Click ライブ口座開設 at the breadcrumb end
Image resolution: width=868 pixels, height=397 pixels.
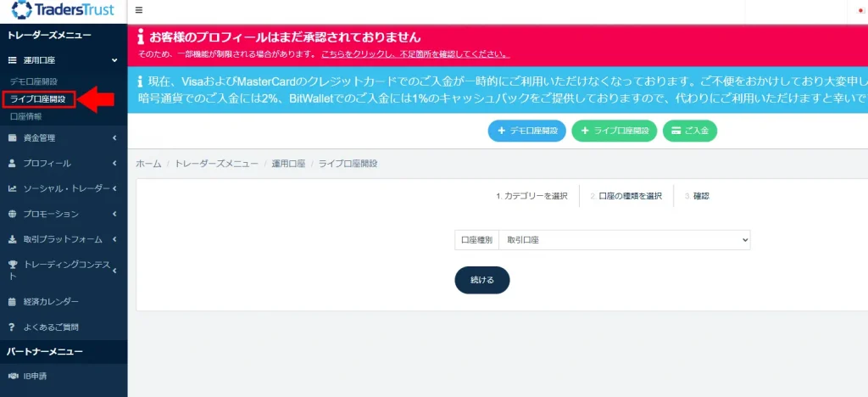(348, 164)
